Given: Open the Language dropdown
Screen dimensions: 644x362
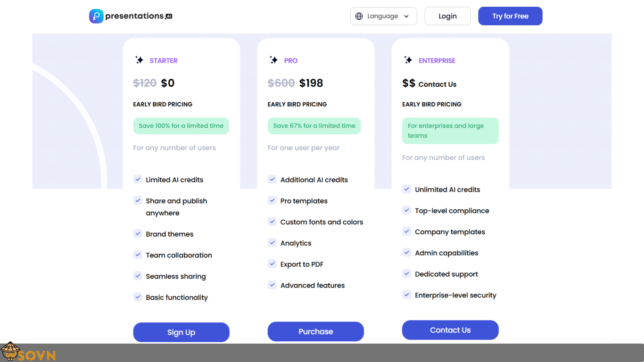Looking at the screenshot, I should coord(383,16).
